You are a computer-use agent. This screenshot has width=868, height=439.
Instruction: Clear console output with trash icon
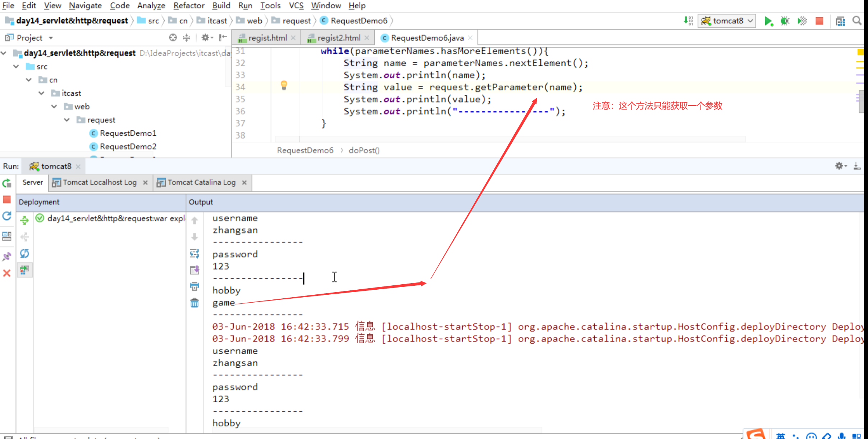click(x=195, y=303)
